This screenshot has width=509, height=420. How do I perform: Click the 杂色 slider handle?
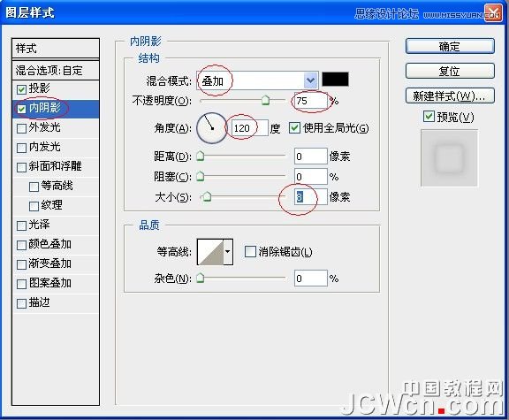click(x=201, y=278)
